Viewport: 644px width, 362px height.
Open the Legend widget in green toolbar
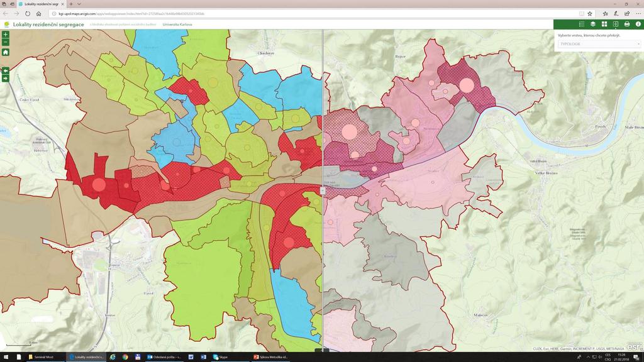tap(582, 25)
